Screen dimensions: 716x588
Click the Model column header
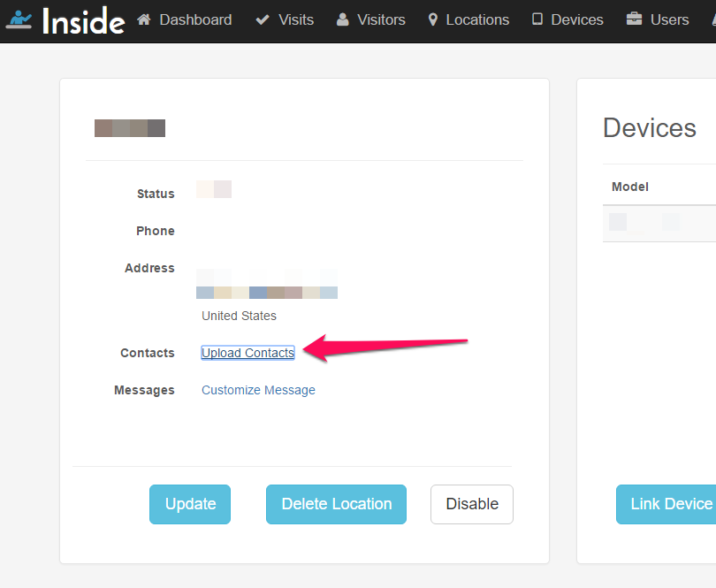pyautogui.click(x=630, y=187)
